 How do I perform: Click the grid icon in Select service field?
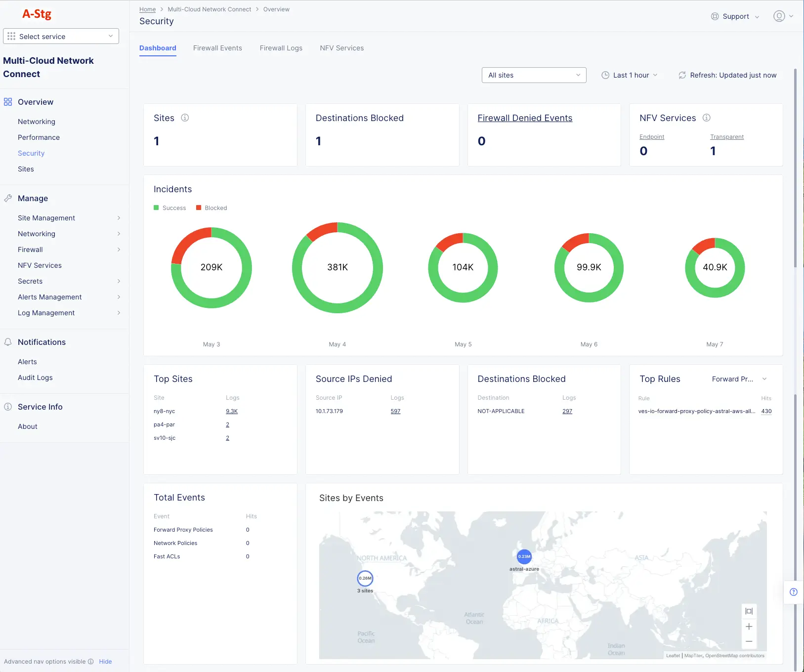point(11,36)
